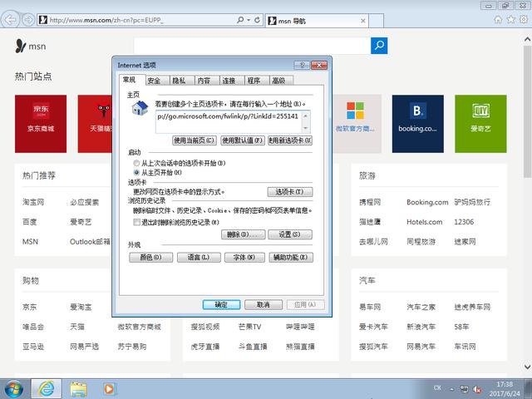Click the 删除 history button
Screen dimensions: 532x399
(x=243, y=234)
